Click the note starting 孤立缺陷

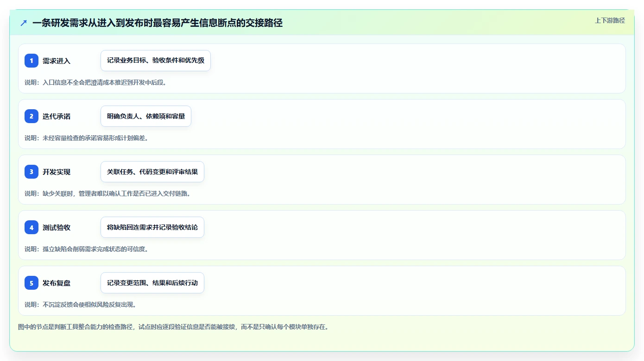click(x=86, y=249)
